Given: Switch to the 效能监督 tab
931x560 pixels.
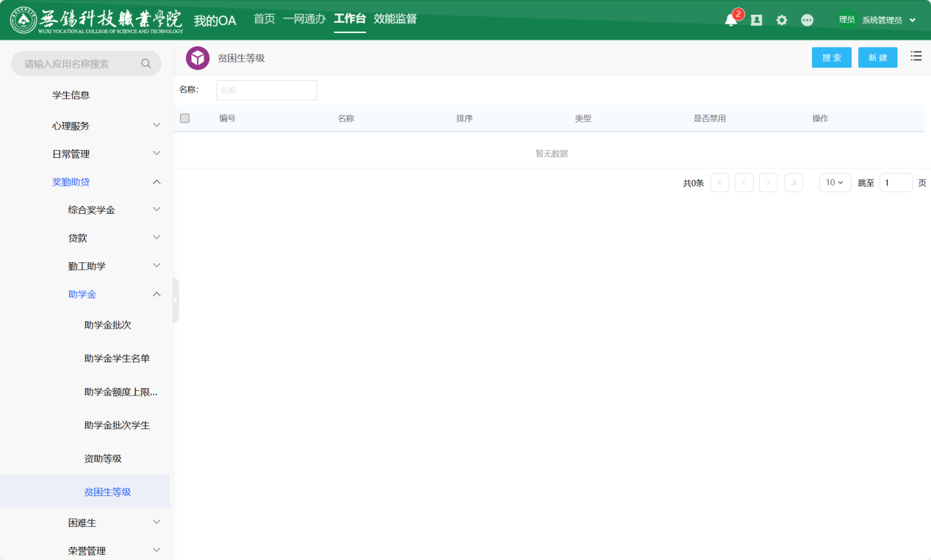Looking at the screenshot, I should 395,19.
